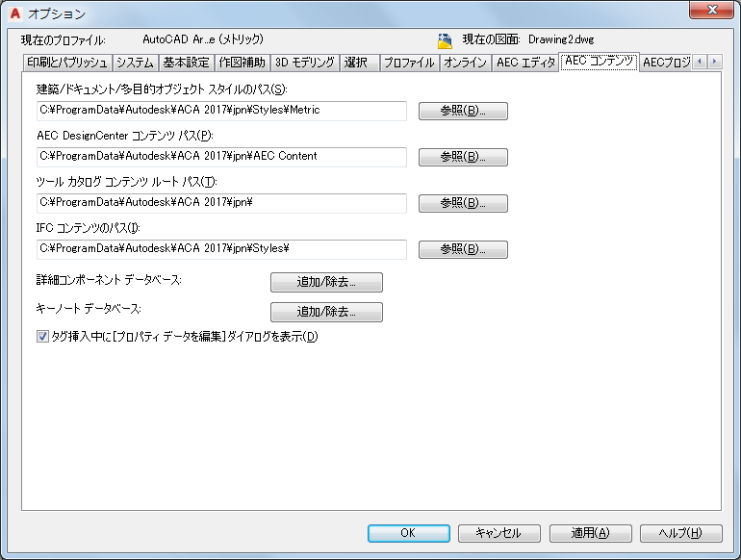Click the tool catalog root path field
The width and height of the screenshot is (741, 560).
coord(221,203)
